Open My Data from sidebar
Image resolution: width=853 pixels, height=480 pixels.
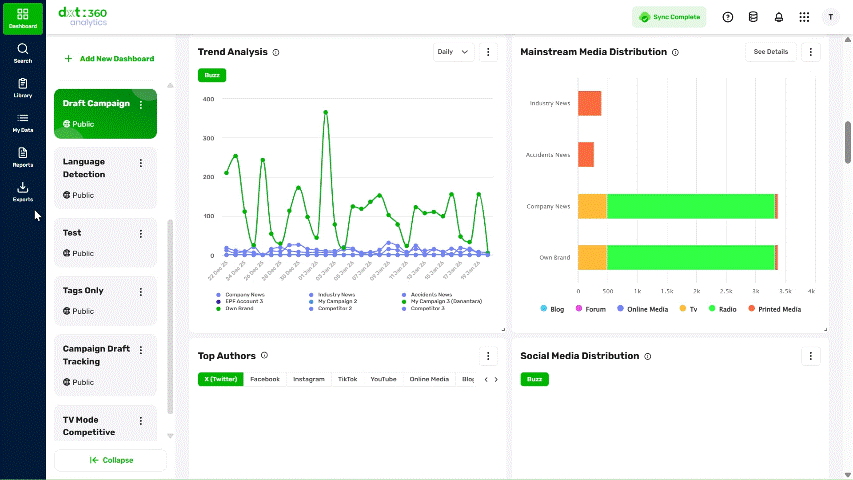click(x=23, y=123)
